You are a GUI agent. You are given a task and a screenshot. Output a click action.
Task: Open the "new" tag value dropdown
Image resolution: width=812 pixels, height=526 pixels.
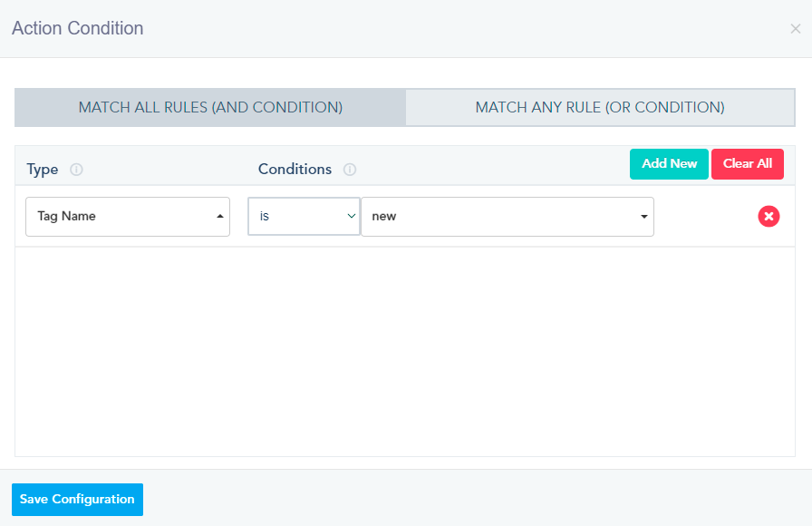point(507,217)
